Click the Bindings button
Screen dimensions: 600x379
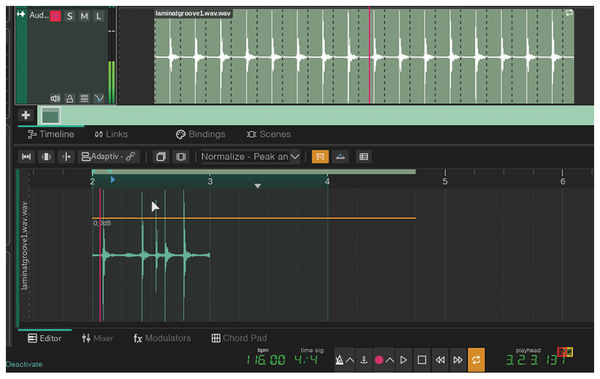(x=201, y=134)
